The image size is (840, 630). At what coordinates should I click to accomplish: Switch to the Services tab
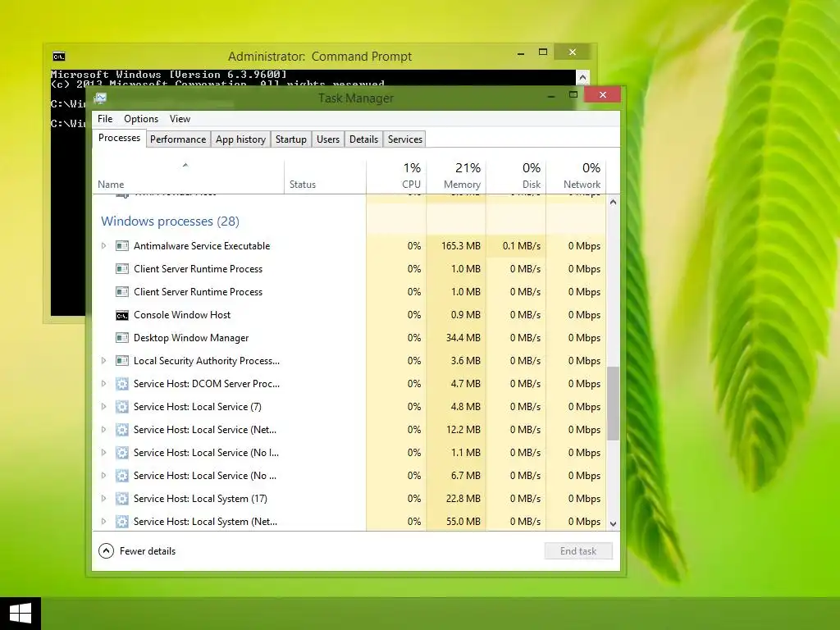[x=405, y=139]
